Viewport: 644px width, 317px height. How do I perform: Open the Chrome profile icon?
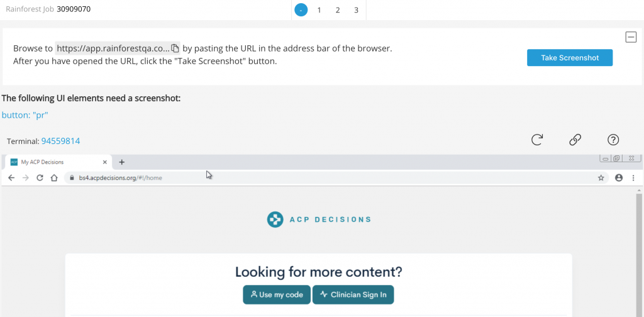(619, 178)
